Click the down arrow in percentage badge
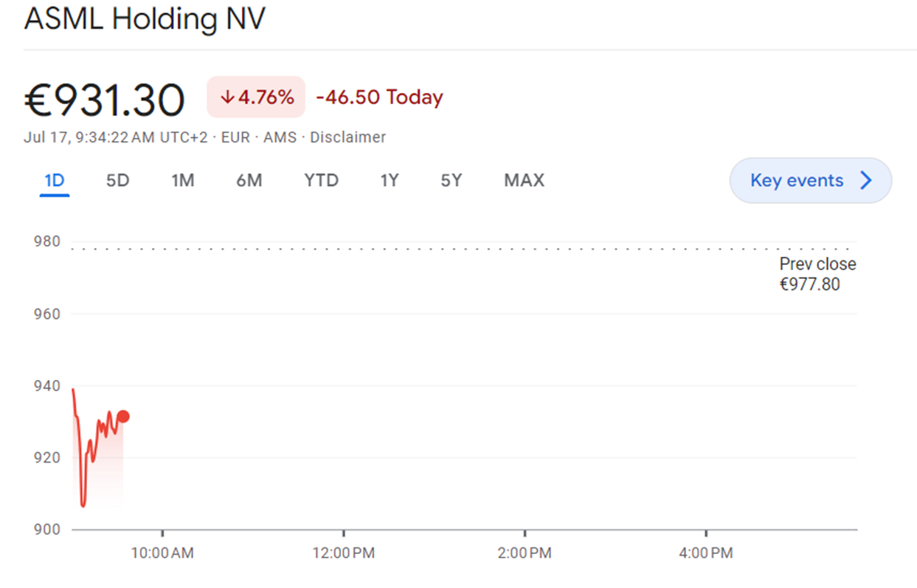This screenshot has width=917, height=588. 227,97
